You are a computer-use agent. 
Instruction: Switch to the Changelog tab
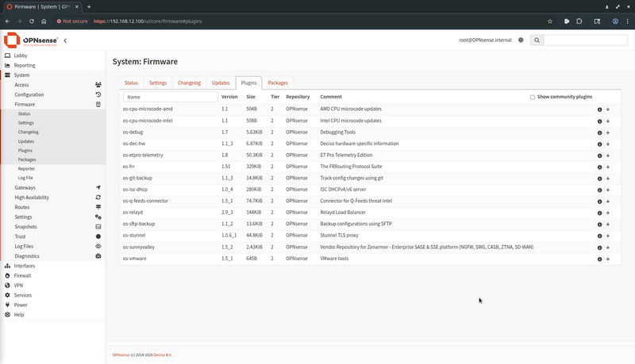(189, 83)
